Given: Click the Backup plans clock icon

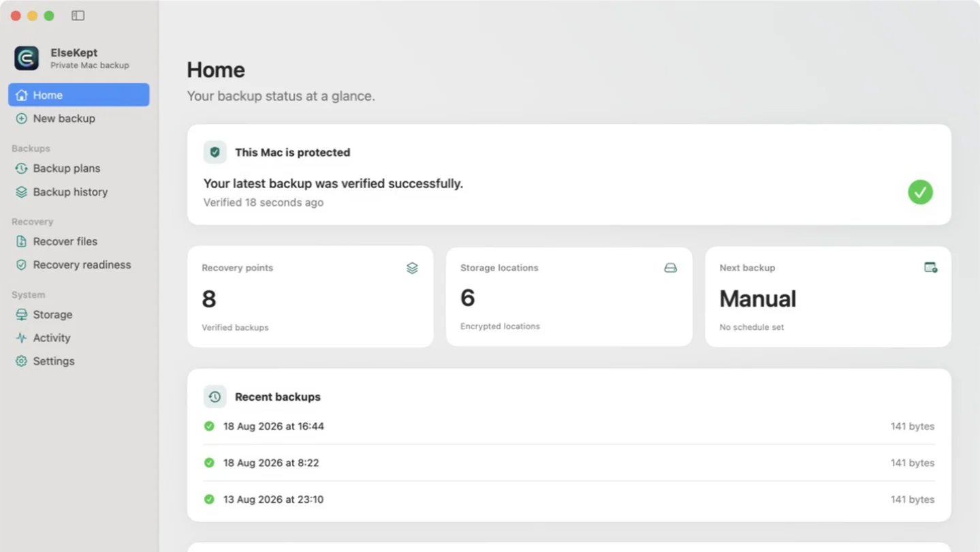Looking at the screenshot, I should click(22, 168).
